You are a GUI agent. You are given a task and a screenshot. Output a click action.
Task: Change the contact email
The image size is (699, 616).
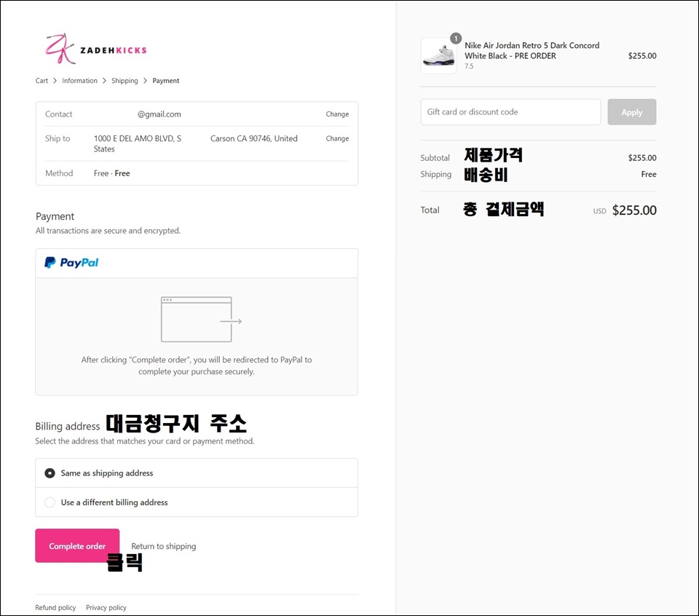pos(337,114)
